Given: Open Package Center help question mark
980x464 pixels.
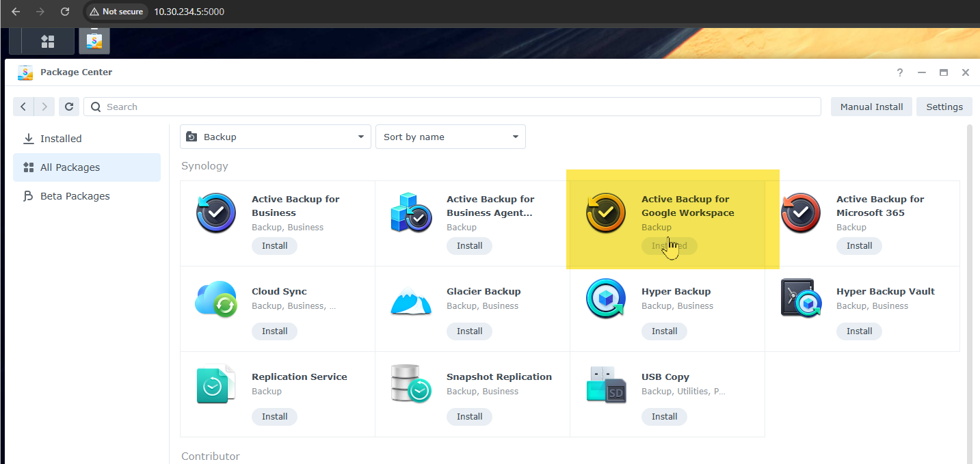Looking at the screenshot, I should click(x=900, y=72).
